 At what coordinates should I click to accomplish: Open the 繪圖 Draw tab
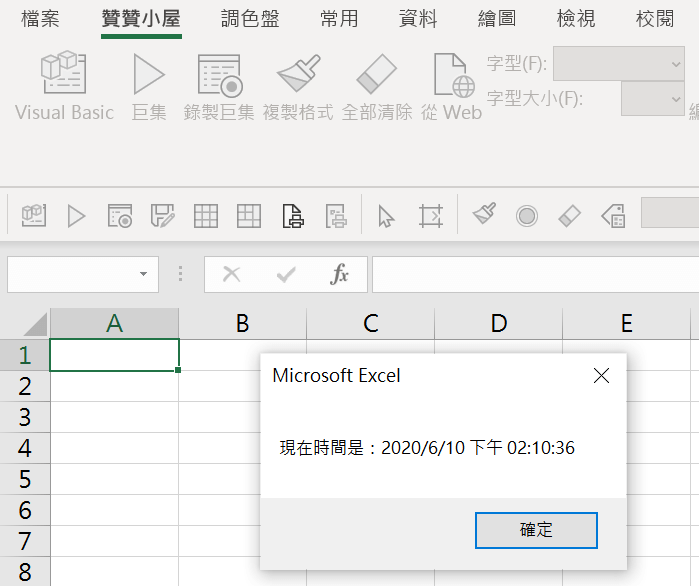(497, 19)
